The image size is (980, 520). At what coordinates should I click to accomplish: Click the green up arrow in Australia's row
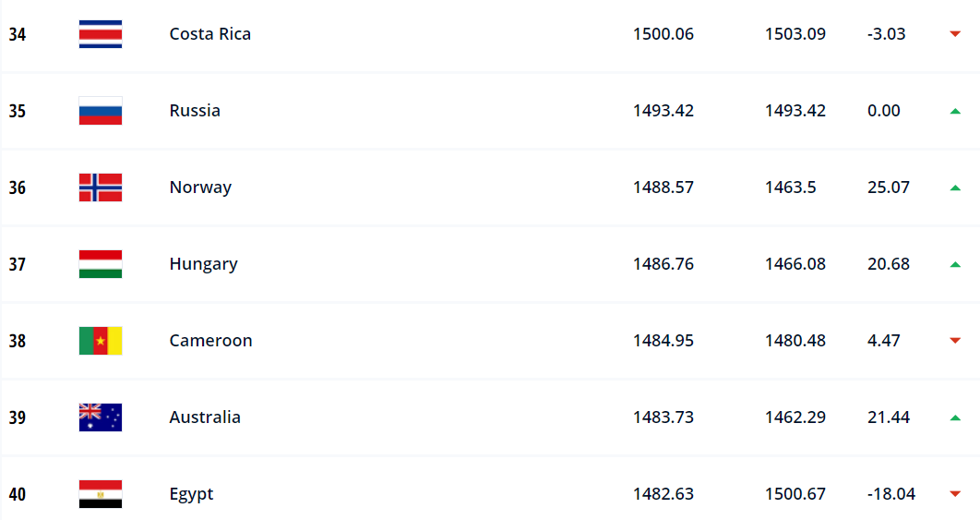point(955,417)
